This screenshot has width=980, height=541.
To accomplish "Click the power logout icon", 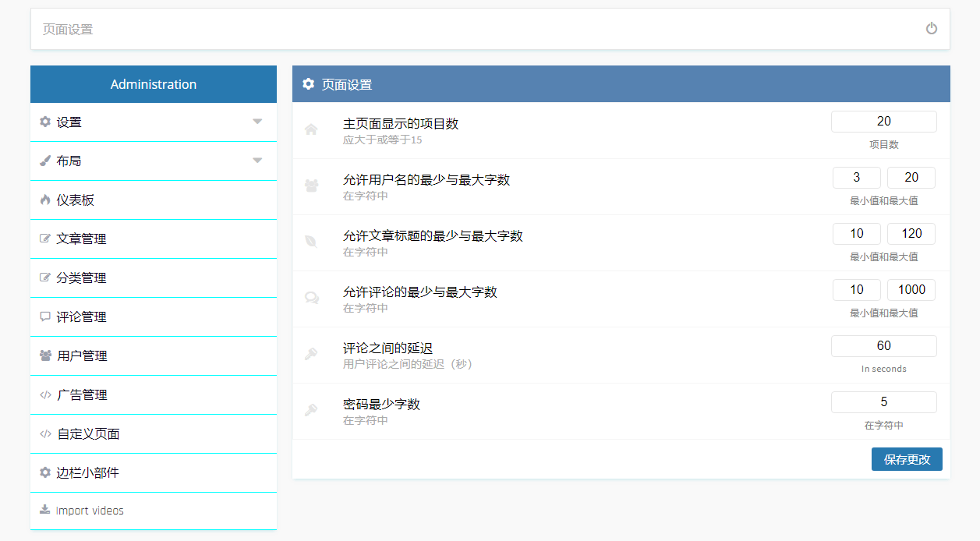I will tap(932, 29).
